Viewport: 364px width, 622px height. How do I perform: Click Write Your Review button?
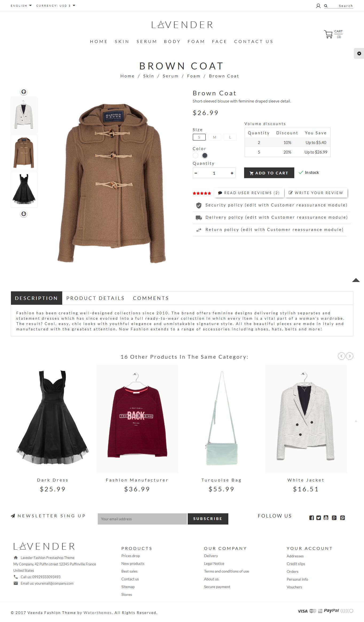pos(316,193)
